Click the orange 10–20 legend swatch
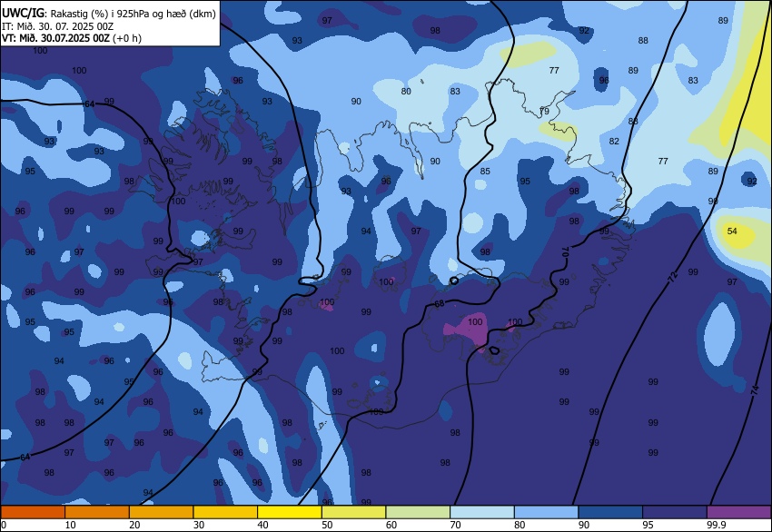Screen dimensions: 772x532 [x=97, y=512]
